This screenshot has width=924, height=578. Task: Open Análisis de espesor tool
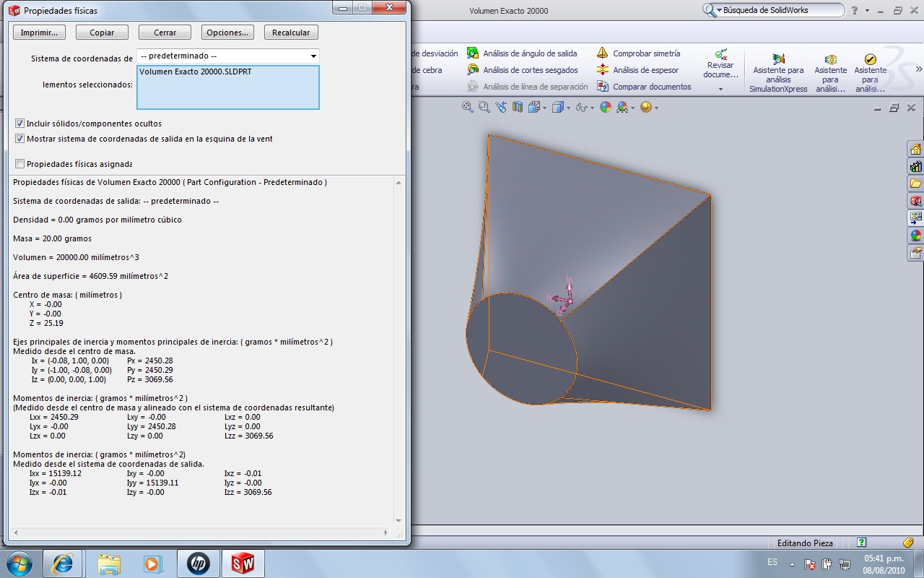coord(638,70)
